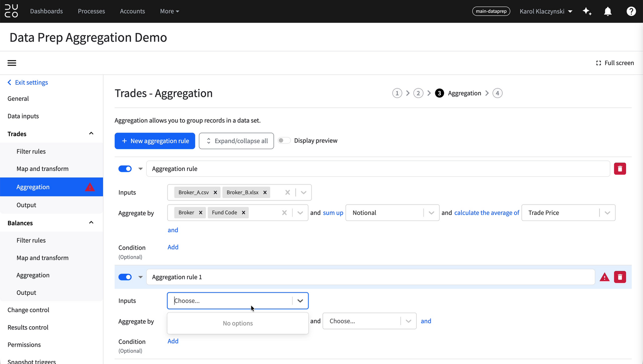Collapse the Trades sidebar section

coord(91,133)
